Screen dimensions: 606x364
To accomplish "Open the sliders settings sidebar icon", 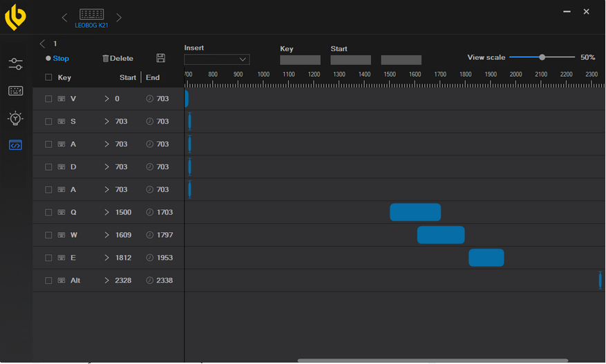I will tap(15, 64).
